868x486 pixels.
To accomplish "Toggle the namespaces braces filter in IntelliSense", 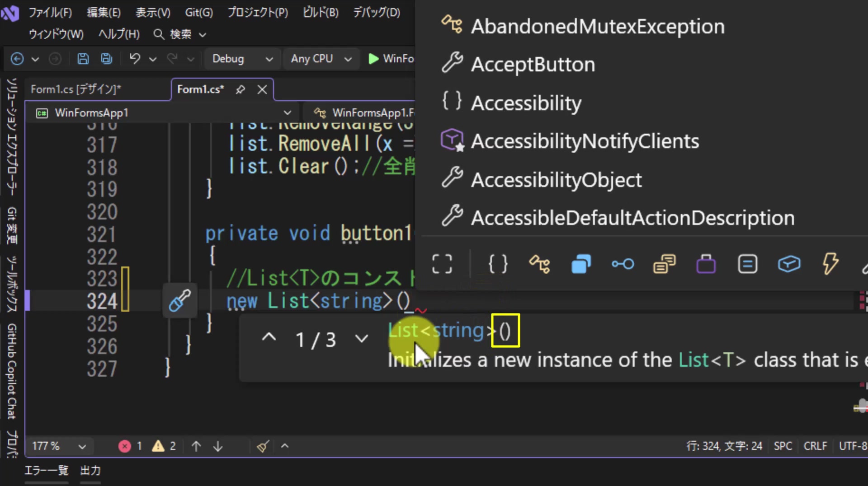I will pos(498,264).
